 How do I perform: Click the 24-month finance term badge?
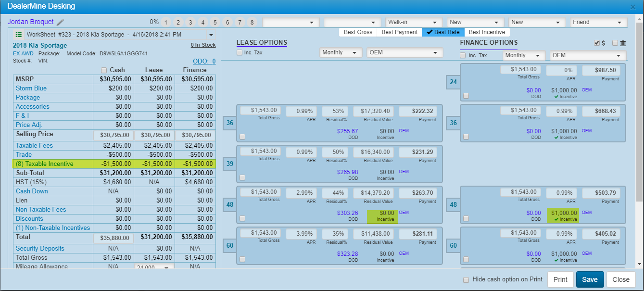[x=453, y=82]
